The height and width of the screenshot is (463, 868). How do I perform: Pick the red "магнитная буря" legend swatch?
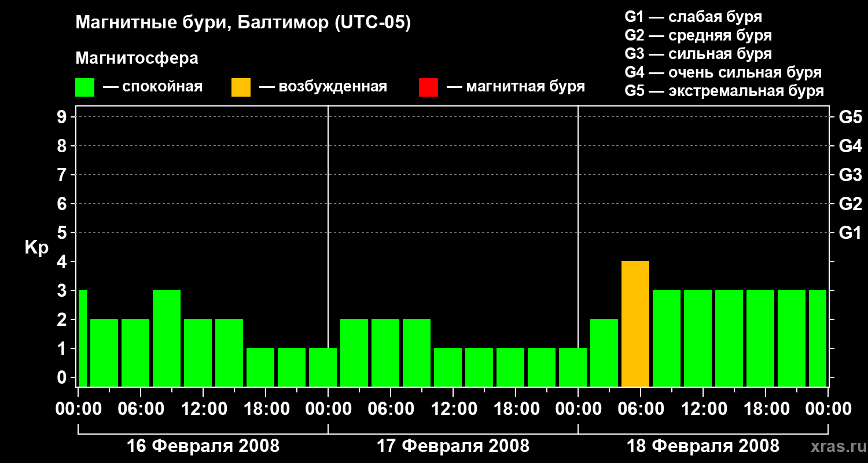428,87
